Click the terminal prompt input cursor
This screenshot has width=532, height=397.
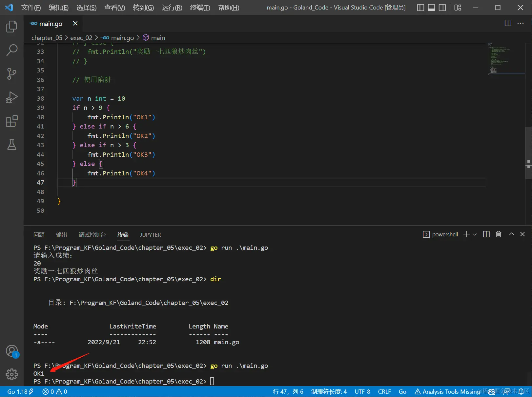[x=212, y=381]
